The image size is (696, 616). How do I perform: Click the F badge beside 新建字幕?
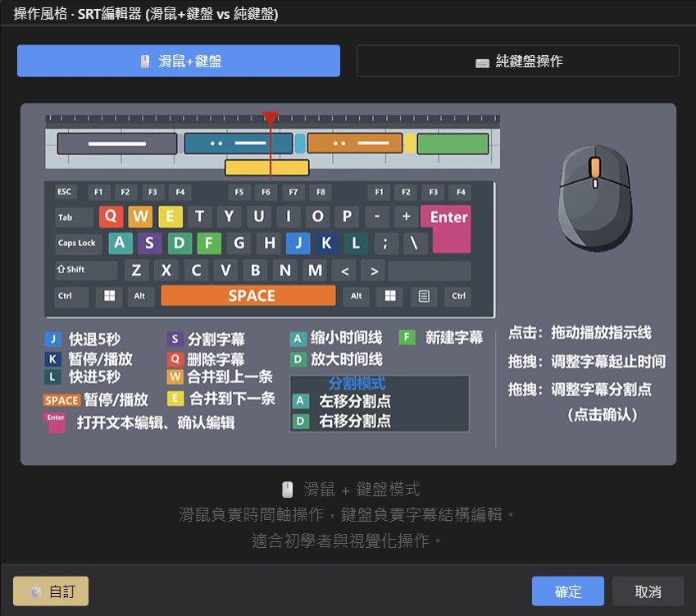click(407, 338)
